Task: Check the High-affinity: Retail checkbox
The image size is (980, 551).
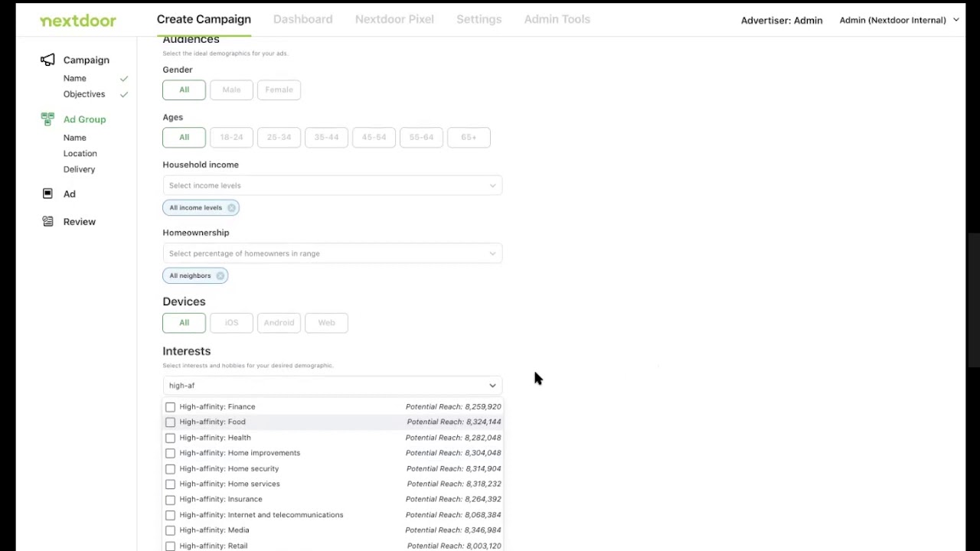Action: click(x=170, y=546)
